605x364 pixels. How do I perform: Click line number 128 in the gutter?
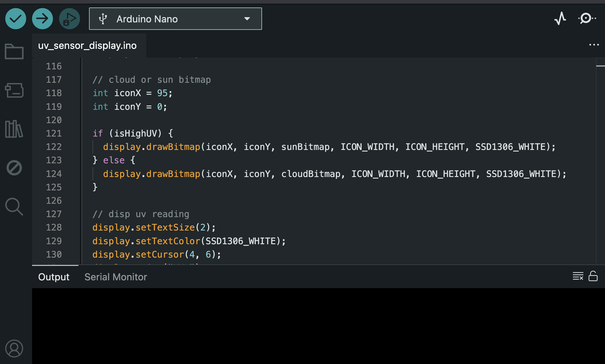click(54, 227)
